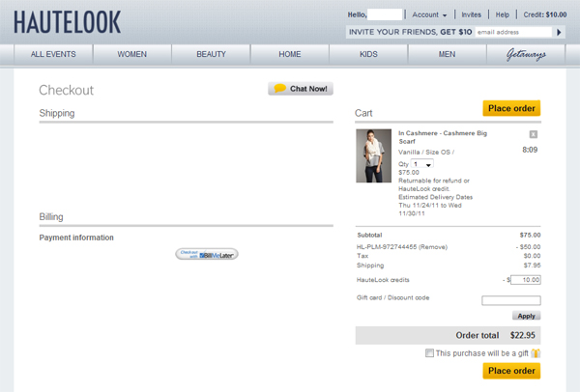Open the Invites link

tap(472, 14)
